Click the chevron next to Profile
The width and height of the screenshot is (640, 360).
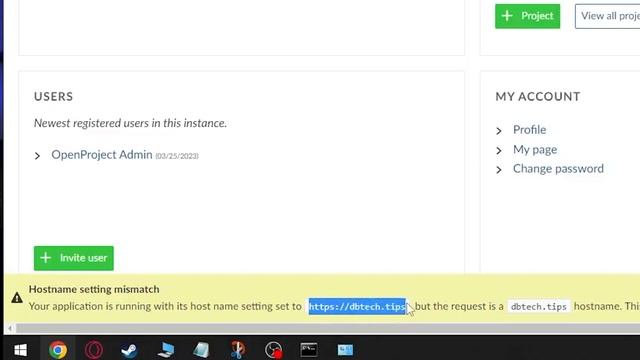tap(499, 131)
